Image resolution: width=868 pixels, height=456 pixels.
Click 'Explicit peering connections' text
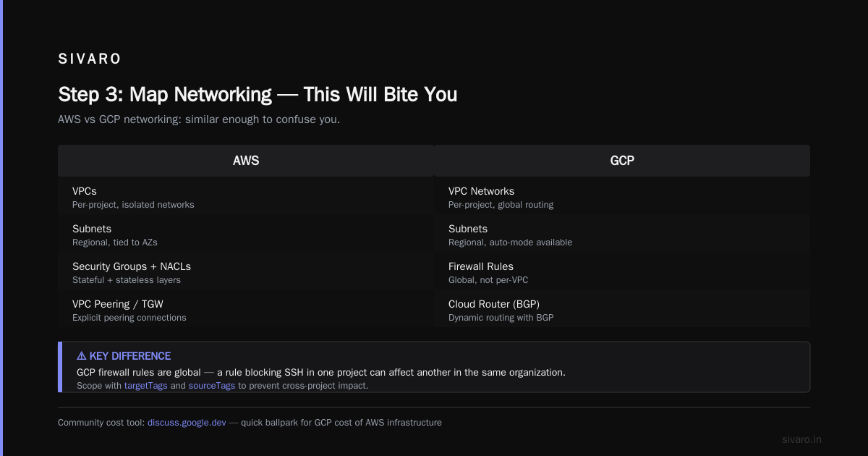point(129,318)
